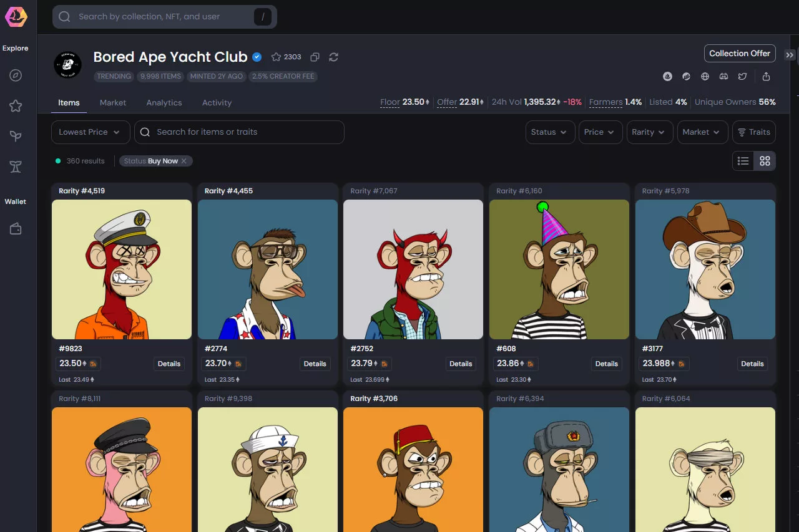The image size is (799, 532).
Task: Copy the collection address with the copy icon
Action: pos(315,57)
